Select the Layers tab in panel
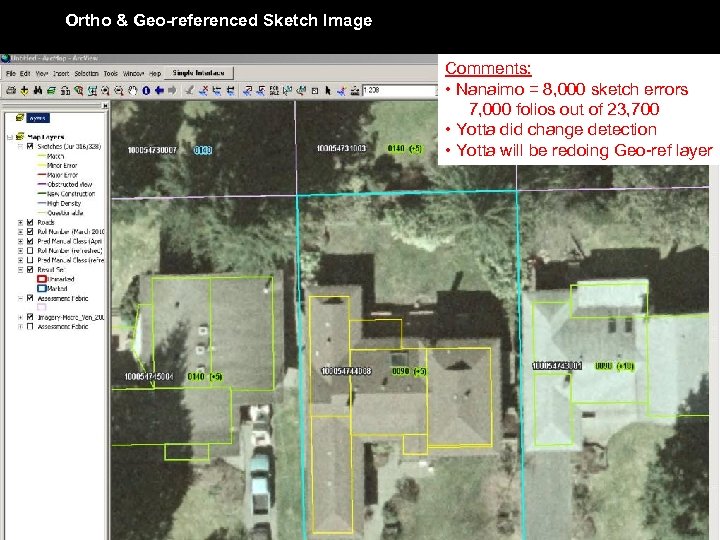The height and width of the screenshot is (540, 720). tap(38, 118)
